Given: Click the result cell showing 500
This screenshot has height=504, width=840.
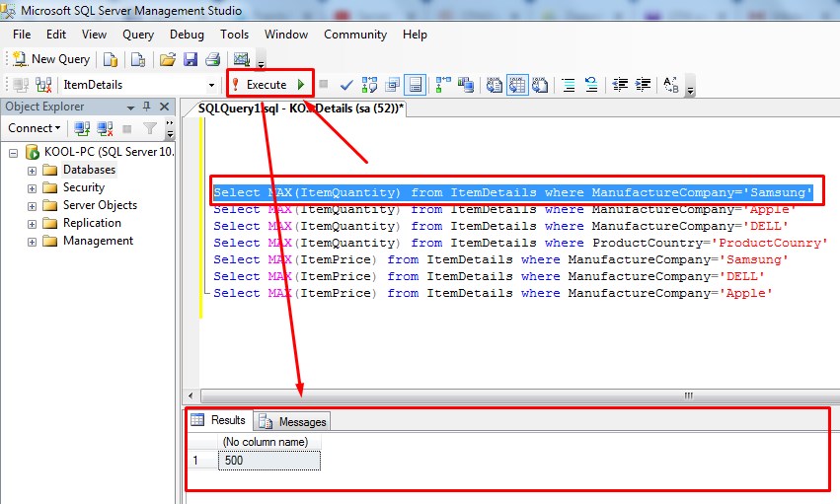Looking at the screenshot, I should (x=269, y=461).
